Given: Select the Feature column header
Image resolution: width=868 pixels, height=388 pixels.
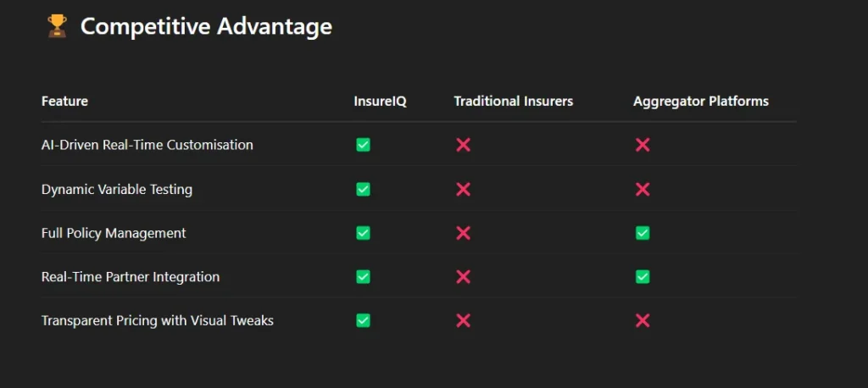Looking at the screenshot, I should (x=64, y=102).
